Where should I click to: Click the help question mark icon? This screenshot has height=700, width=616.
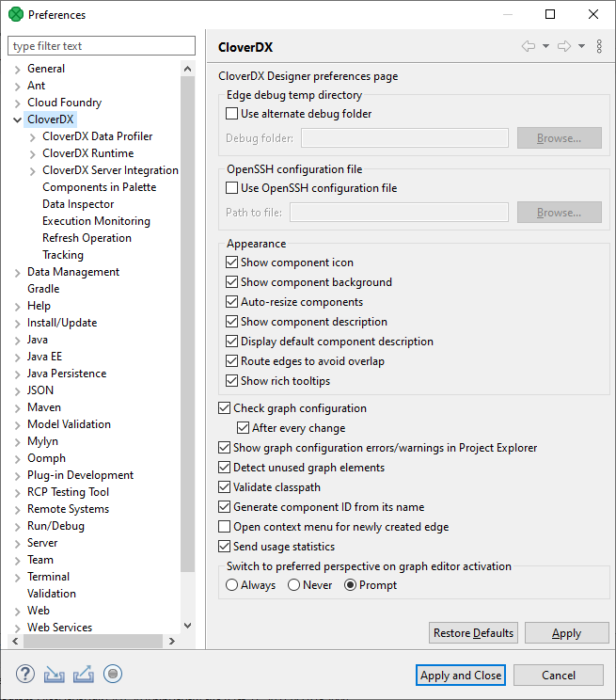point(25,674)
